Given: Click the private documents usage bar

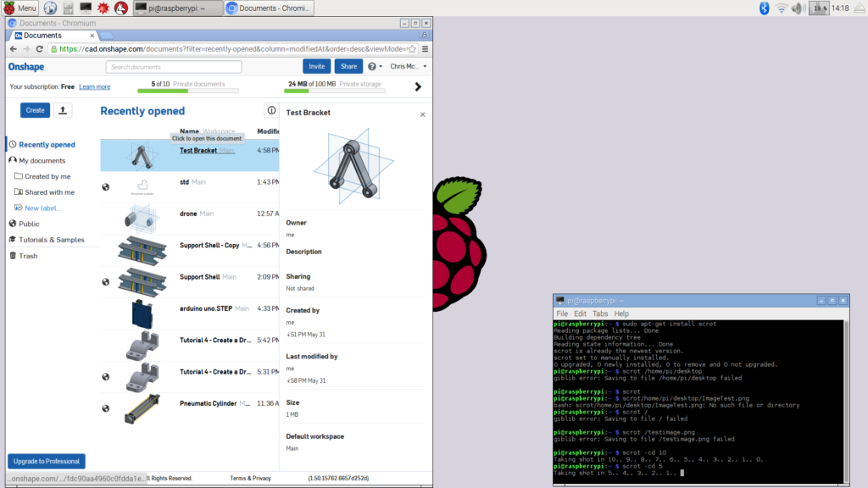Looking at the screenshot, I should (188, 91).
